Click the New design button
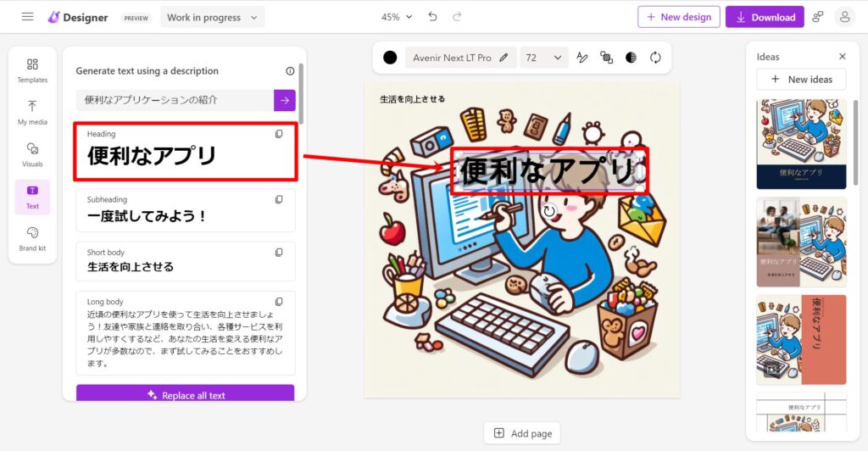 679,17
